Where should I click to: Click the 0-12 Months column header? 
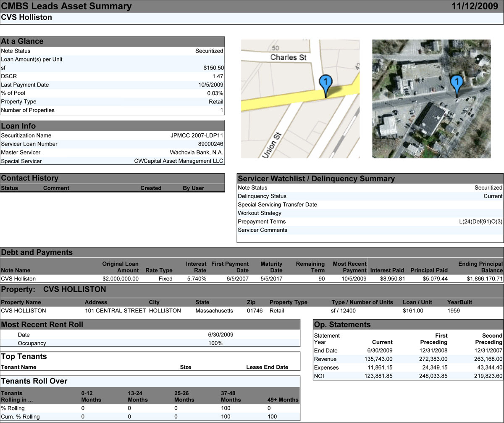91,396
